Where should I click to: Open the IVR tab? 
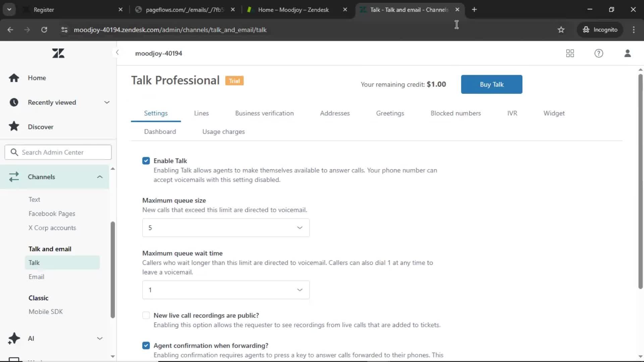tap(512, 113)
